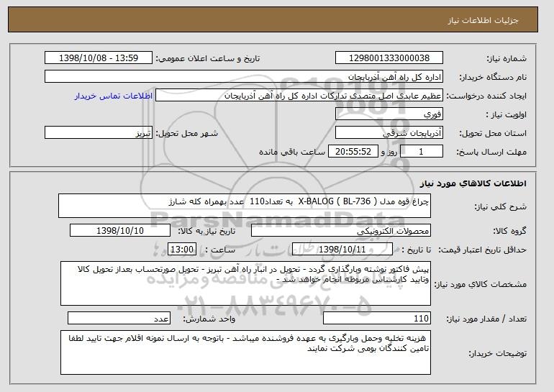The height and width of the screenshot is (392, 554).
Task: Click the text روز و
Action: (x=389, y=152)
